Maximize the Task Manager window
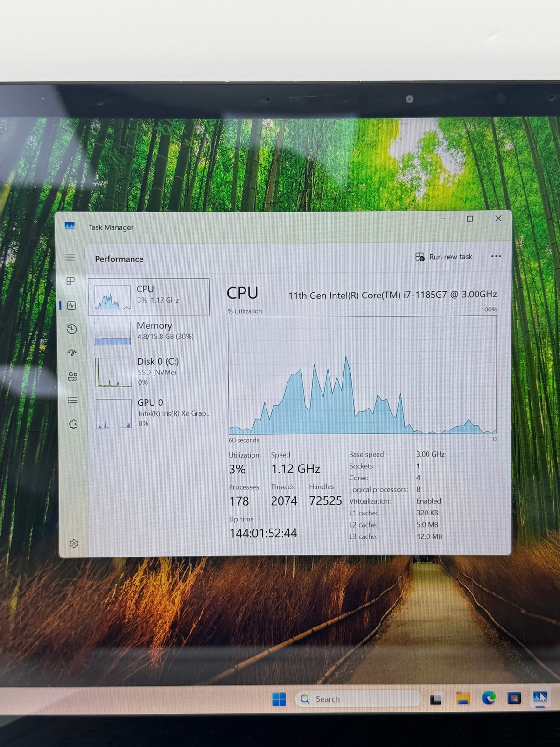 click(470, 218)
